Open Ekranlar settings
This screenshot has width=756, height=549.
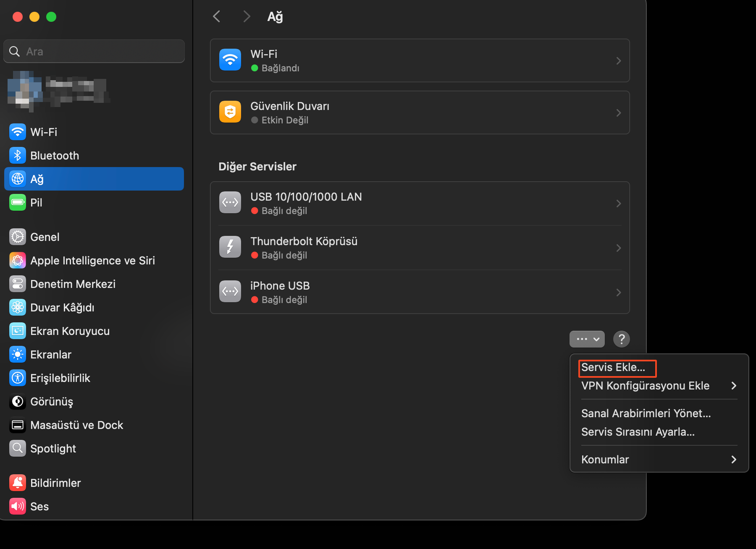tap(94, 354)
